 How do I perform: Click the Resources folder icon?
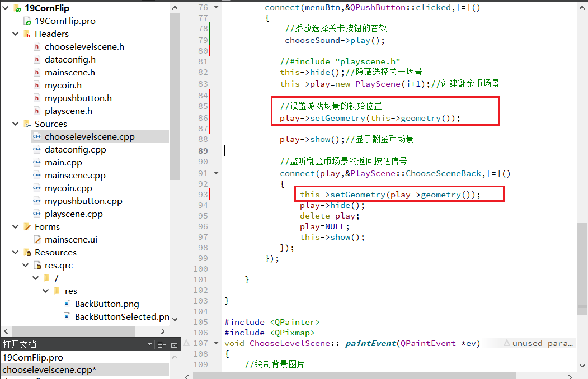click(27, 253)
